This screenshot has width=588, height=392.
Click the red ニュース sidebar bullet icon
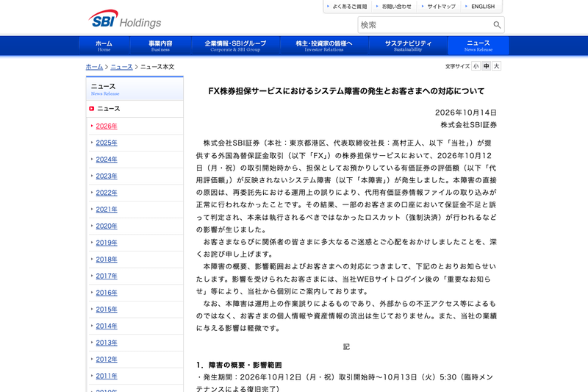click(91, 108)
